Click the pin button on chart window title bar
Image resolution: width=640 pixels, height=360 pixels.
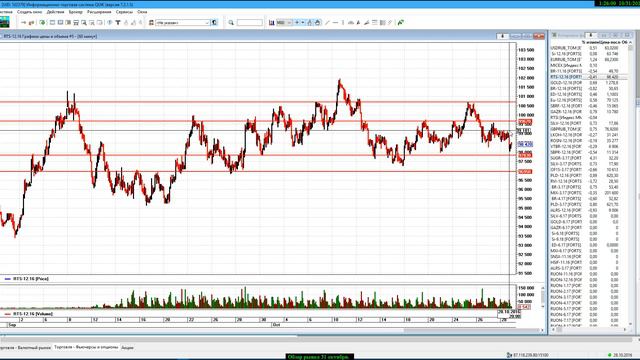[503, 36]
